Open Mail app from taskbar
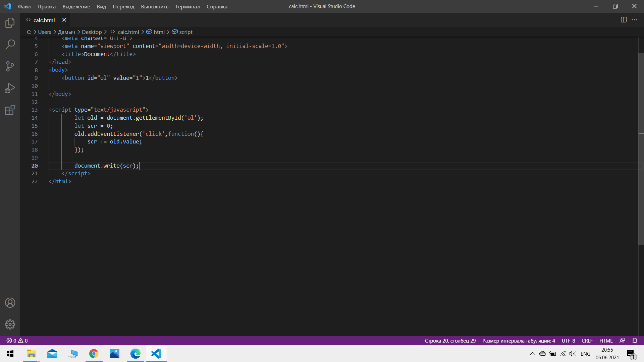Image resolution: width=644 pixels, height=362 pixels. click(52, 354)
